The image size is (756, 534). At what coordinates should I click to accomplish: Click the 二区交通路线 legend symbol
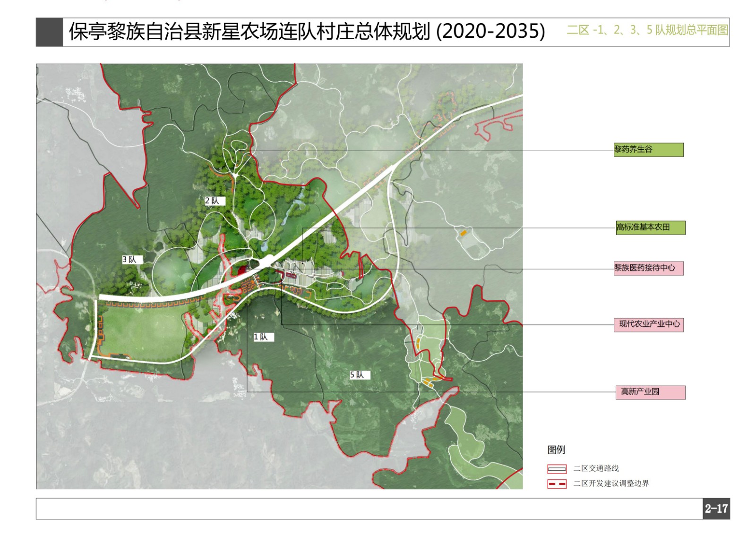point(557,469)
